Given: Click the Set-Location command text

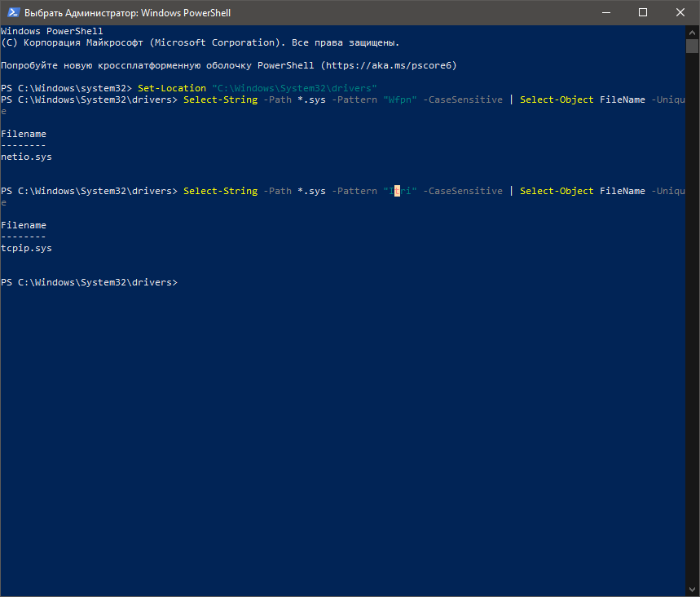Looking at the screenshot, I should pos(172,88).
